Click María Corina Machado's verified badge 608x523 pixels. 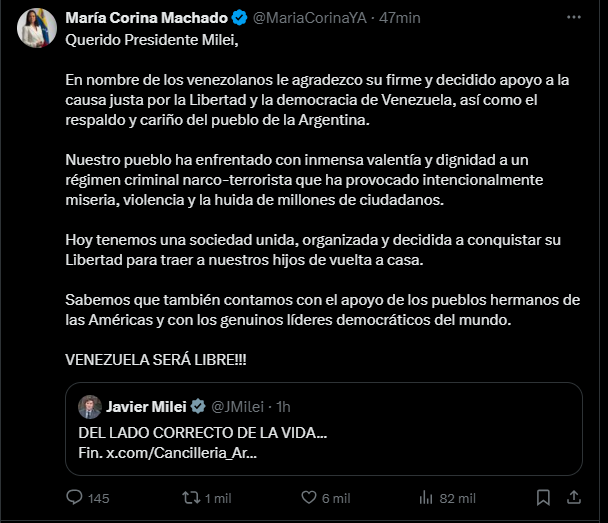coord(239,18)
